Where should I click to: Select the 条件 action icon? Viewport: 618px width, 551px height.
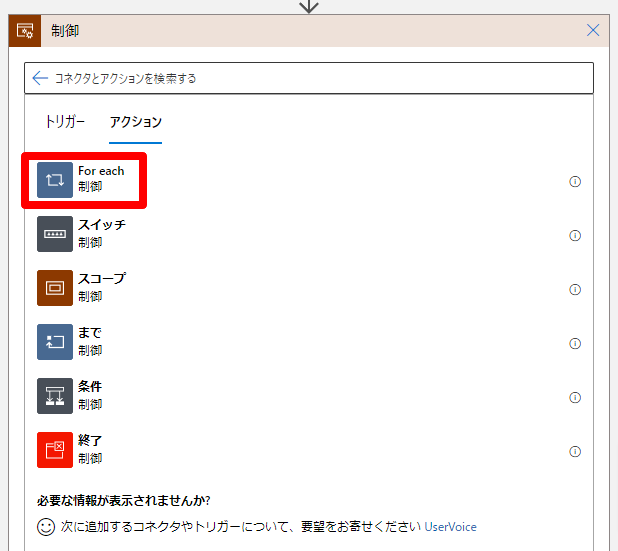[x=55, y=396]
